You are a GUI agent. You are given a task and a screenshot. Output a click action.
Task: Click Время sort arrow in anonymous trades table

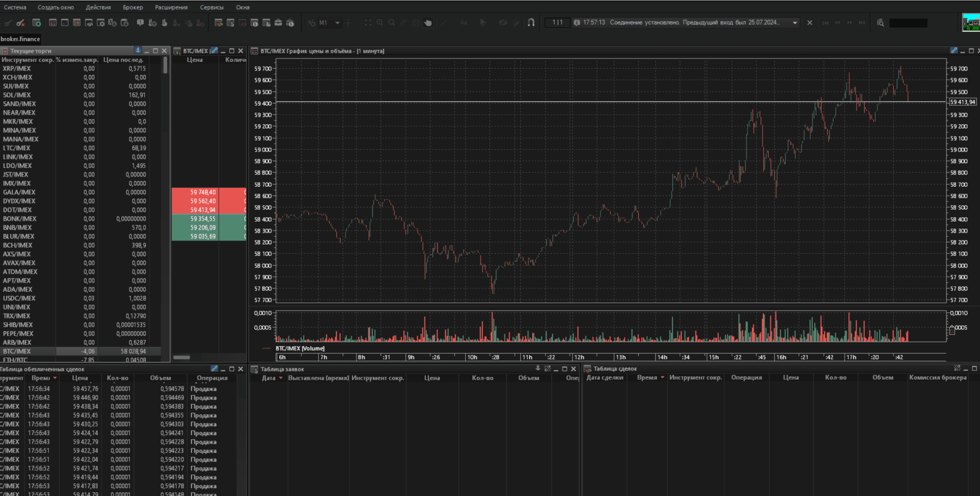[55, 377]
